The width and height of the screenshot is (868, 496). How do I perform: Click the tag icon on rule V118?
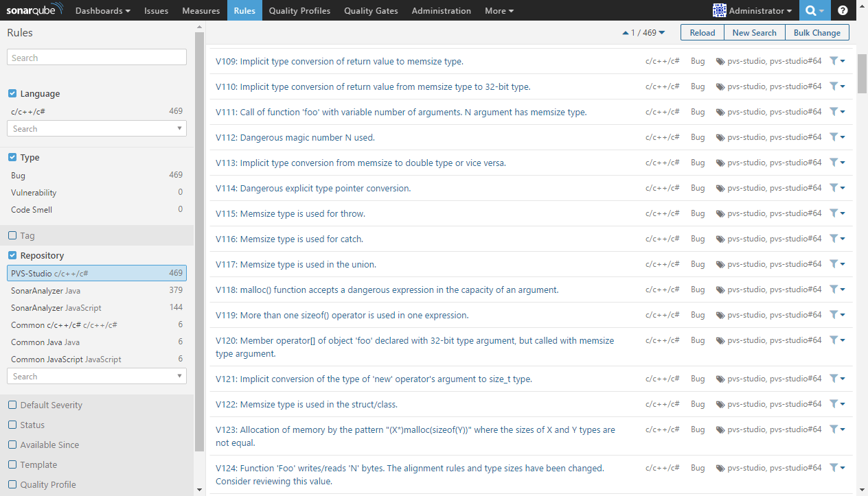[x=720, y=290]
